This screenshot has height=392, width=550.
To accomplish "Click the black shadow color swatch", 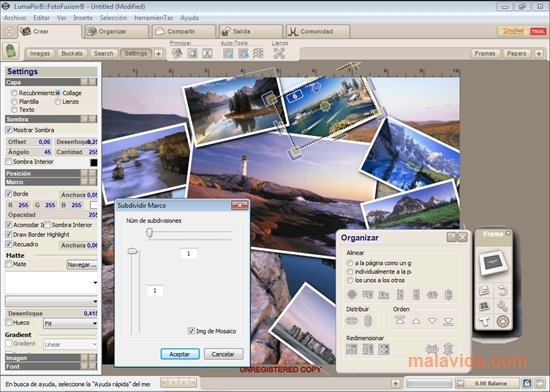I will (x=94, y=162).
